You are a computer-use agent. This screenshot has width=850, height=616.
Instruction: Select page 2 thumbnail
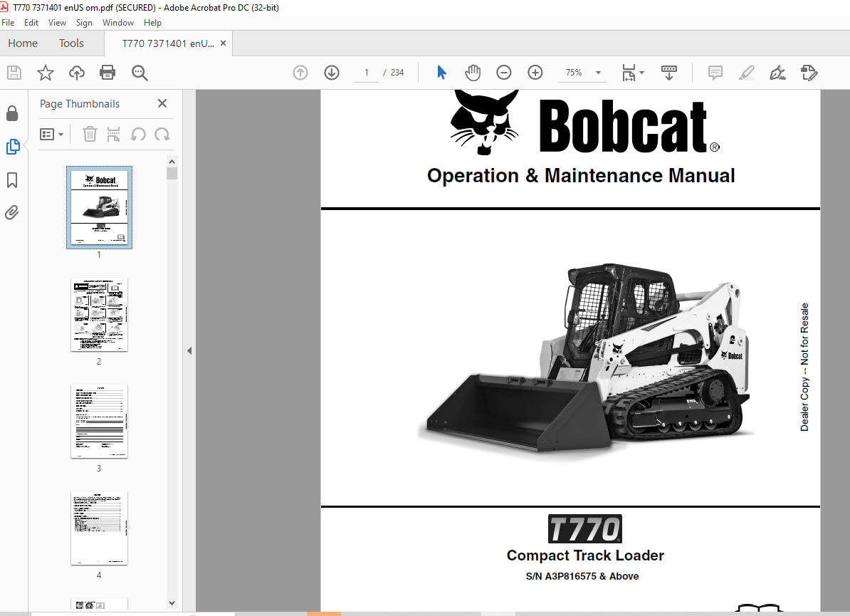coord(99,315)
